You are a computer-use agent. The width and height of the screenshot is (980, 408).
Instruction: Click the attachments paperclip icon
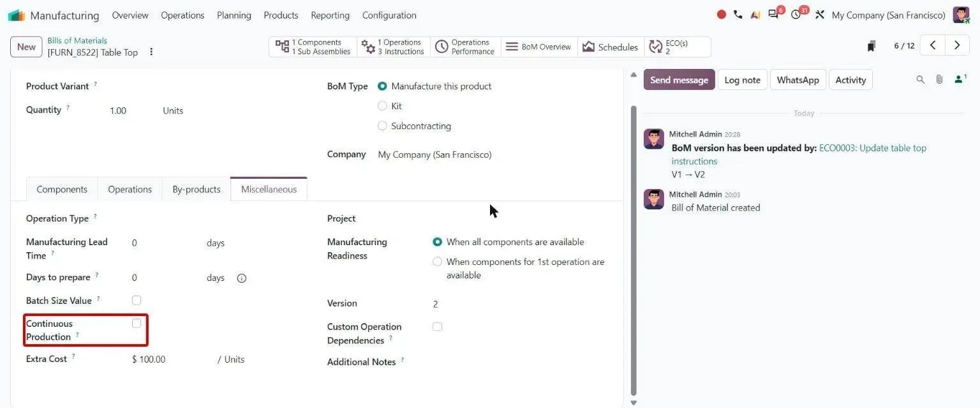coord(939,80)
